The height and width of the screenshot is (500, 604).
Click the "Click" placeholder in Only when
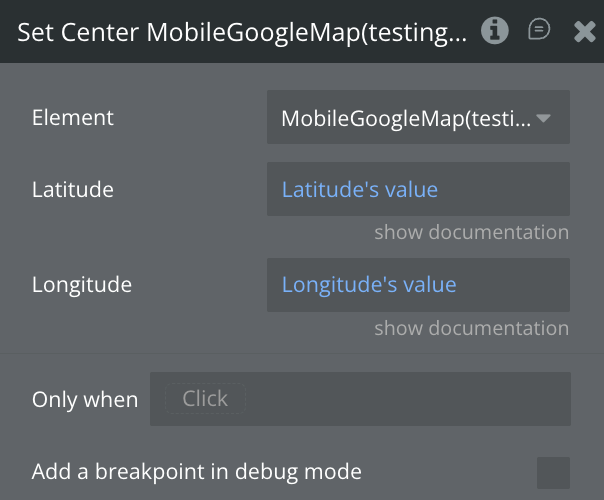point(205,399)
